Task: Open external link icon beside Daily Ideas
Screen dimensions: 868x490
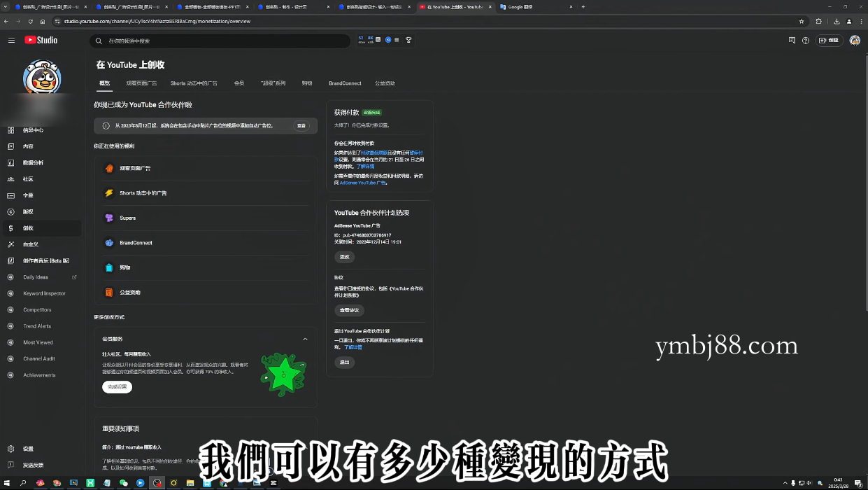Action: (x=74, y=277)
